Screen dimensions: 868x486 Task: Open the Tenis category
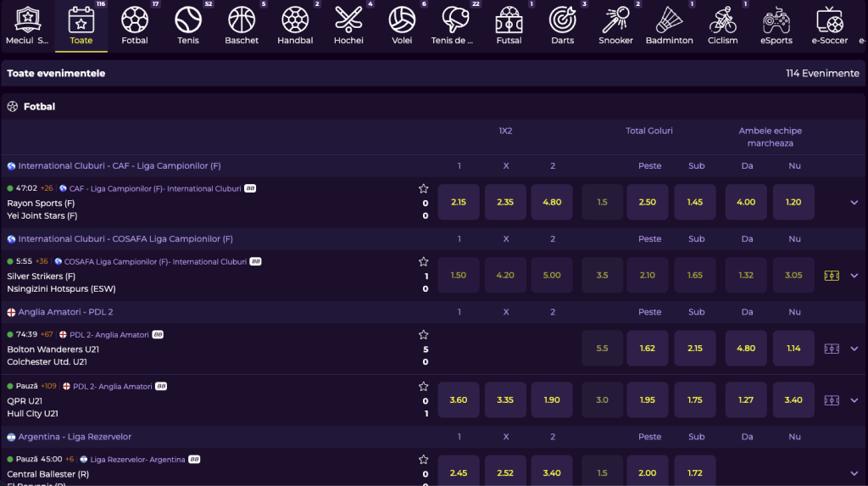coord(188,26)
